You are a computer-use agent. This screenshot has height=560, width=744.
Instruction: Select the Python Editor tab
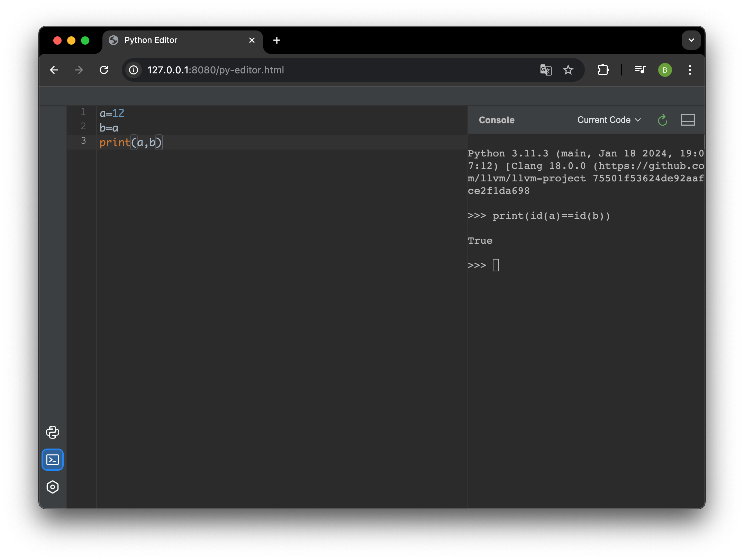pos(183,40)
